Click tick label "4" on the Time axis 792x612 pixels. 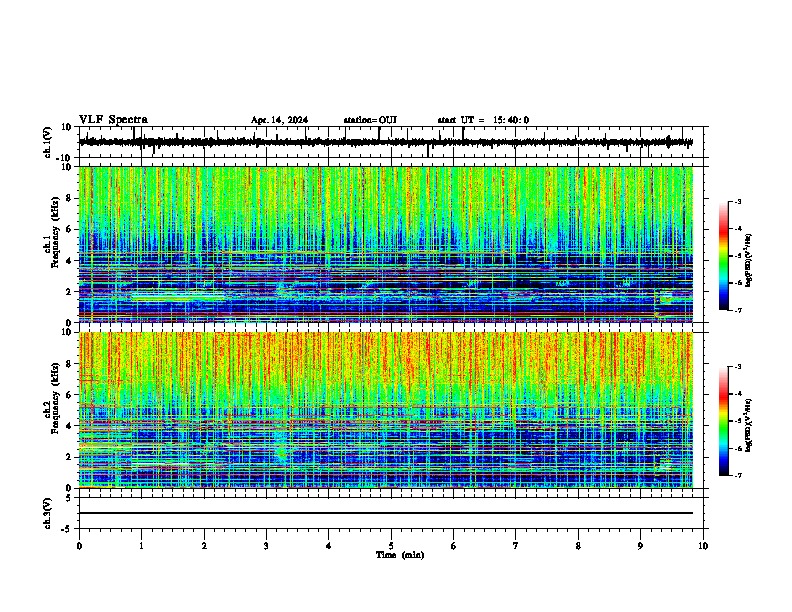click(329, 546)
